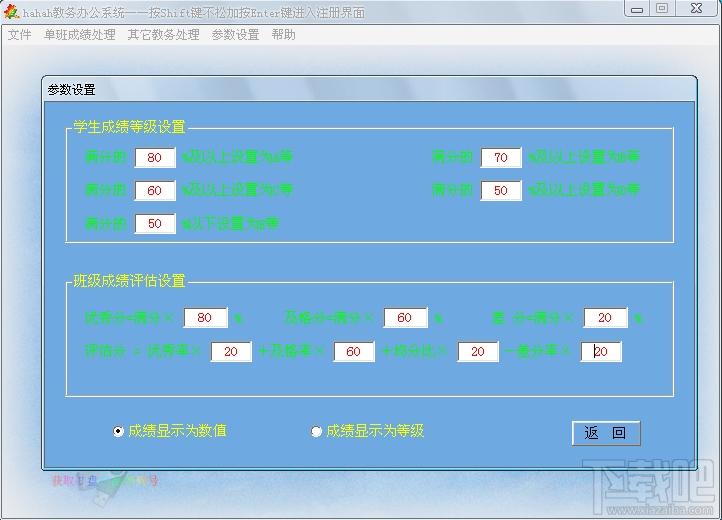Click the 优秀分 percentage field showing 80
This screenshot has width=722, height=520.
click(x=205, y=317)
